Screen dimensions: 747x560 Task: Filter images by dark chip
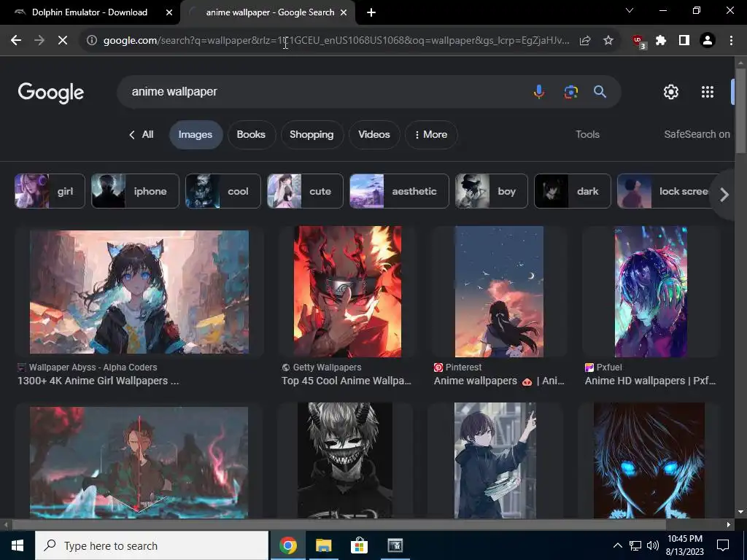click(572, 192)
